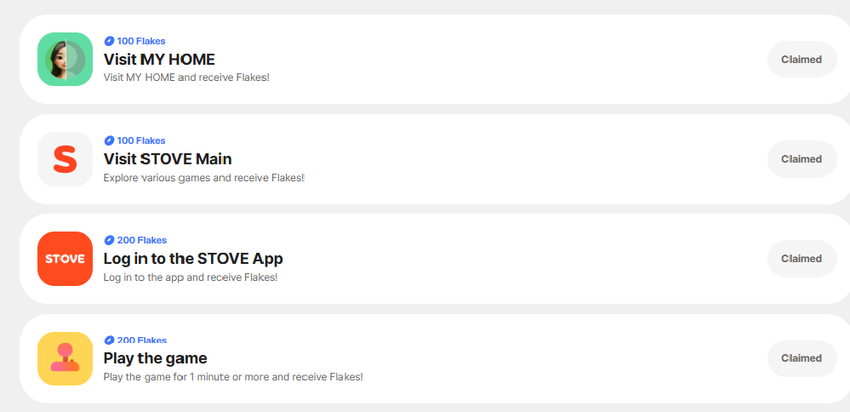850x412 pixels.
Task: Click the MY HOME avatar icon
Action: tap(65, 59)
